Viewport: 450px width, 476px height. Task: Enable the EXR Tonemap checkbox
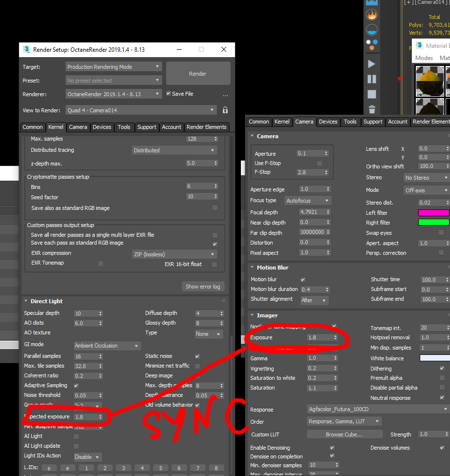tap(101, 264)
